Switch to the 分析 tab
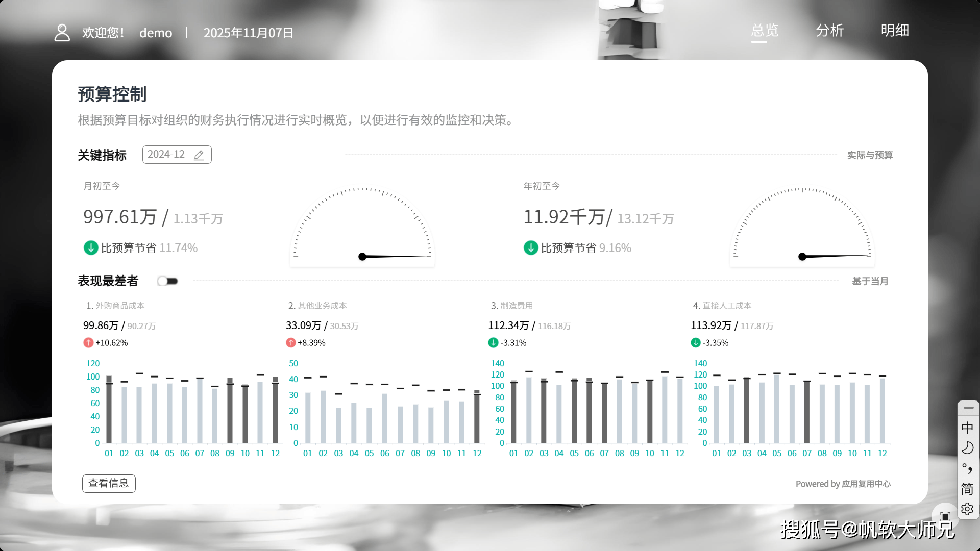 pyautogui.click(x=829, y=31)
